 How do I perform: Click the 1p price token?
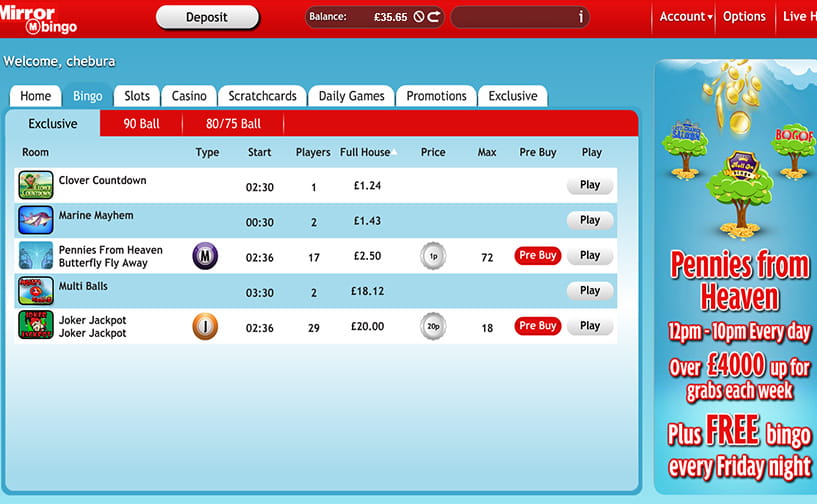(x=433, y=256)
